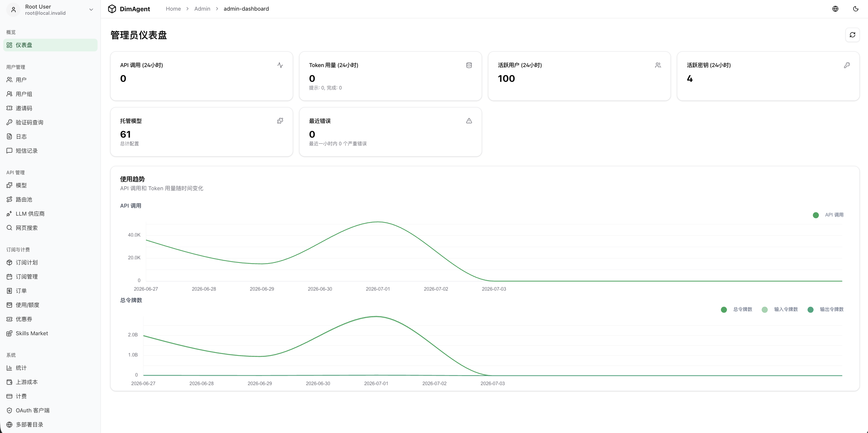Screen dimensions: 868x433
Task: Click the 使用/额度 card icon
Action: coord(9,305)
